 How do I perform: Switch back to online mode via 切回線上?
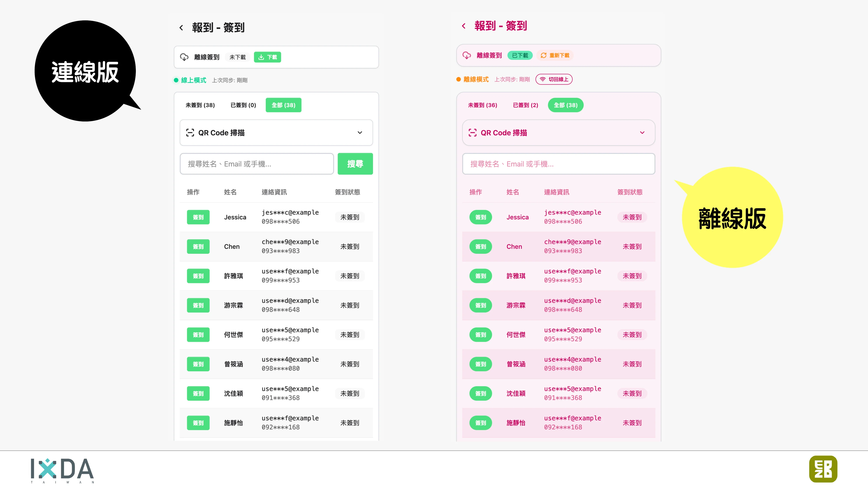[x=554, y=79]
